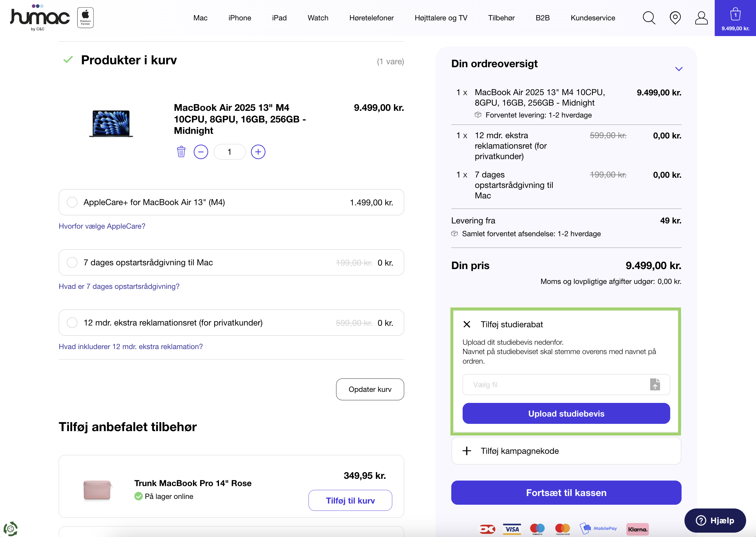The height and width of the screenshot is (537, 756).
Task: Open the Humac home logo
Action: click(x=40, y=18)
